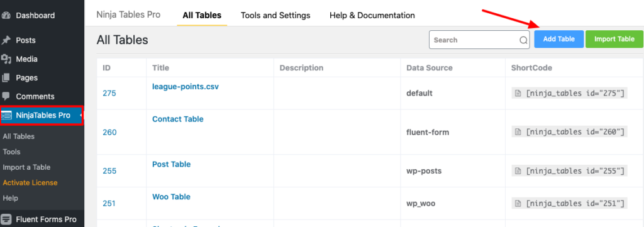The height and width of the screenshot is (227, 644).
Task: Select shortcode [ninja_tables id="251"]
Action: click(x=575, y=203)
